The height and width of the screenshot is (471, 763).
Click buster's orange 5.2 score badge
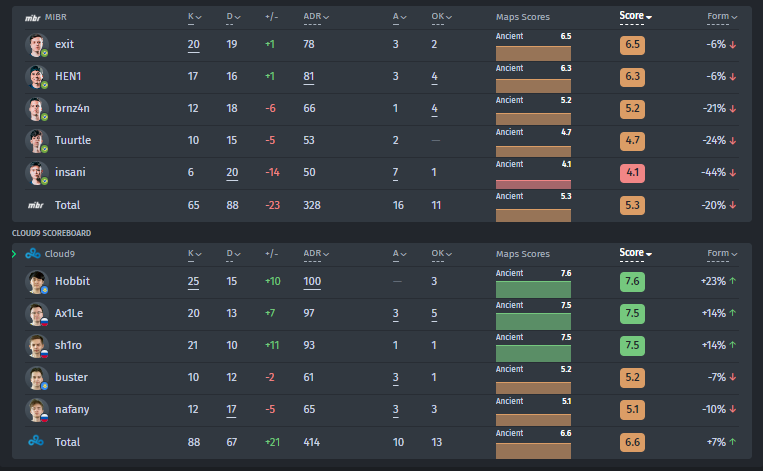tap(632, 378)
